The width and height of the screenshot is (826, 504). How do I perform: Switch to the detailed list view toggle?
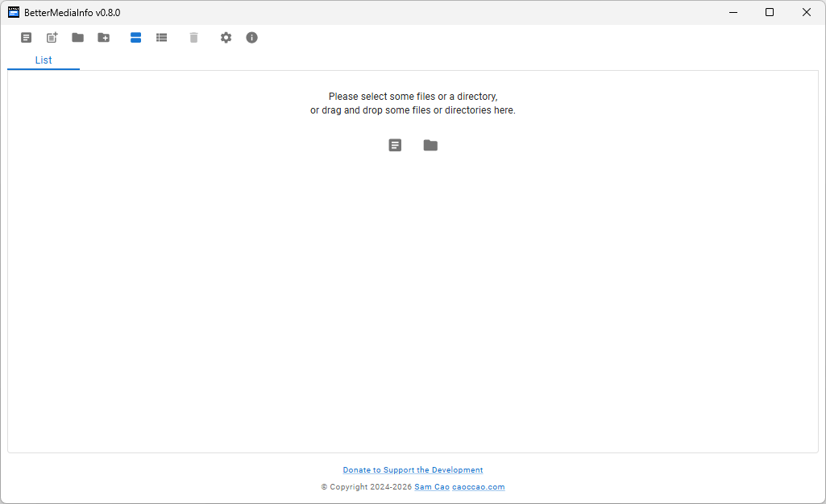coord(162,38)
